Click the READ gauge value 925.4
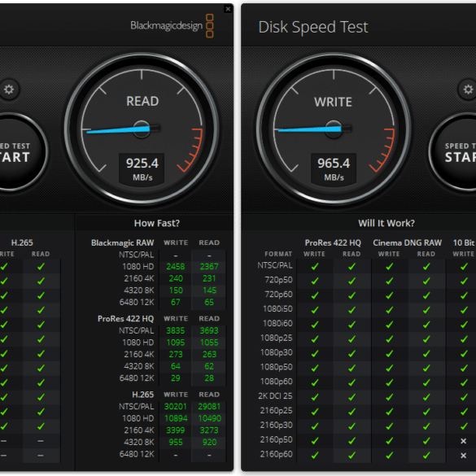Screen dimensions: 476x476 tap(142, 164)
